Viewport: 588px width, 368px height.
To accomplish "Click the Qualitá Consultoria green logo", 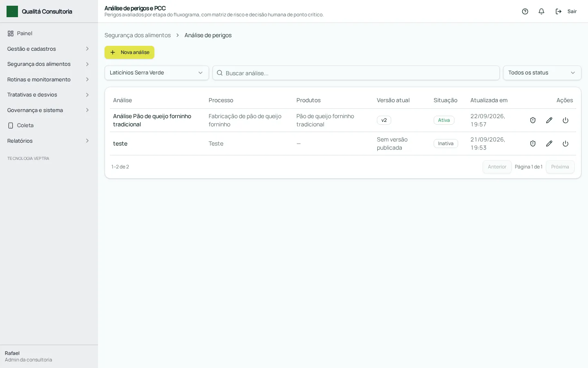I will [12, 11].
